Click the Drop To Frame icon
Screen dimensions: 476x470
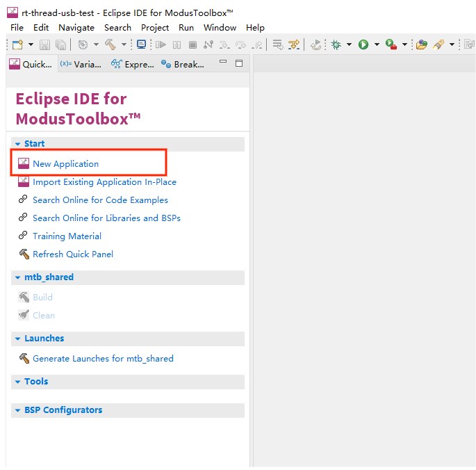tap(278, 44)
